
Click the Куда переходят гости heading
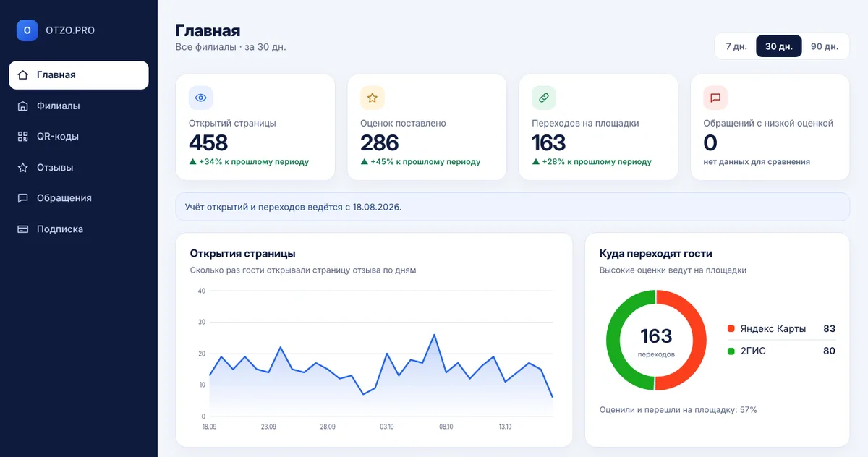pyautogui.click(x=656, y=254)
